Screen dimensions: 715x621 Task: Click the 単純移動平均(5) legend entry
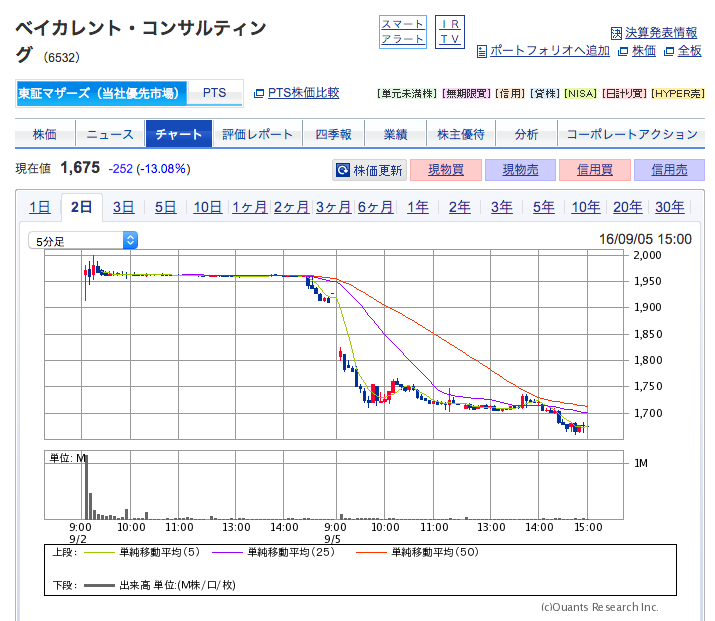[x=142, y=552]
